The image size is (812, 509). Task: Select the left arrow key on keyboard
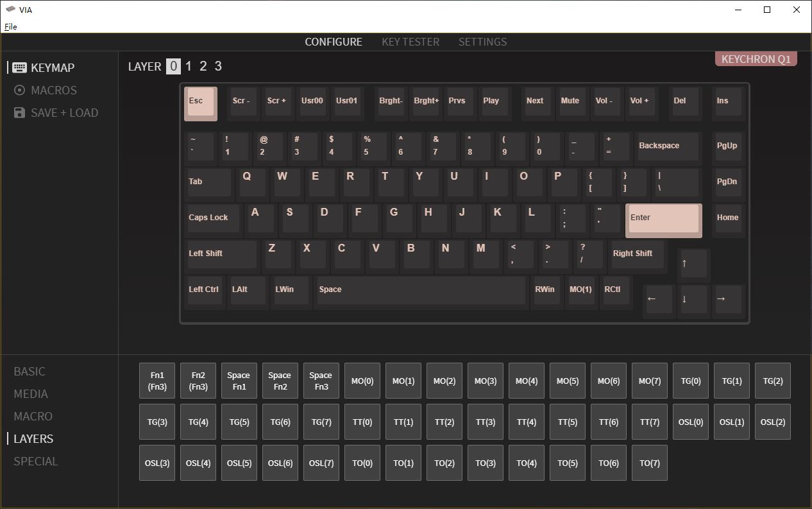658,300
